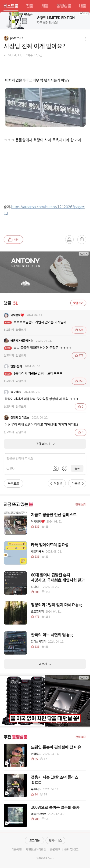This screenshot has height=868, width=90.
Task: Switch to the 새뿜 tab
Action: pos(45,6)
